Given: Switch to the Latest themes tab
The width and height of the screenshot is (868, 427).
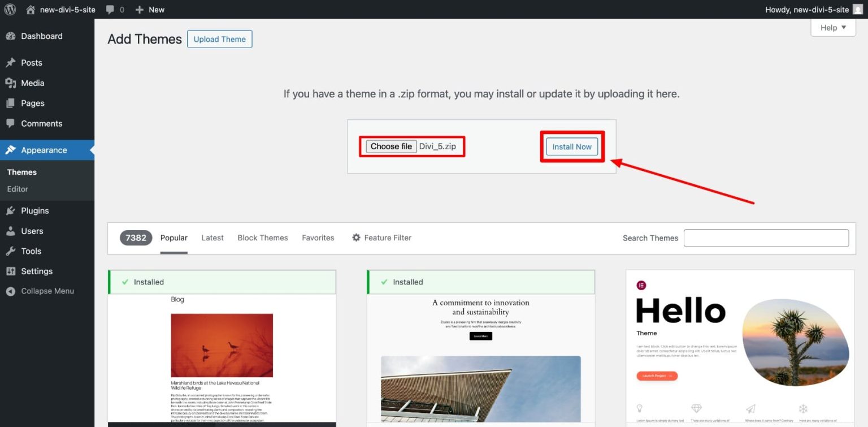Looking at the screenshot, I should tap(212, 238).
